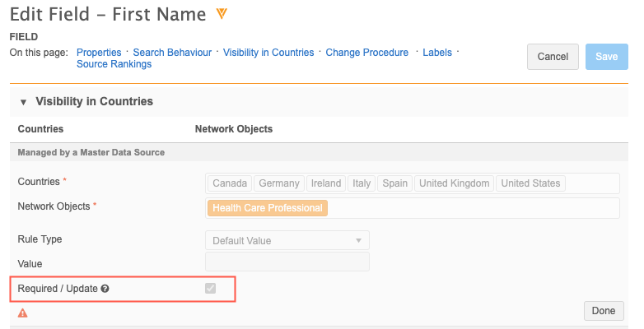Click the Done button

pos(604,311)
